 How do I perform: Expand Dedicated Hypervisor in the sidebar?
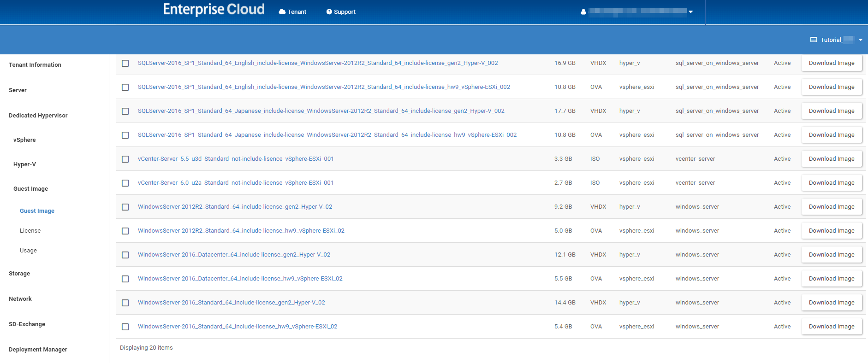pyautogui.click(x=38, y=116)
